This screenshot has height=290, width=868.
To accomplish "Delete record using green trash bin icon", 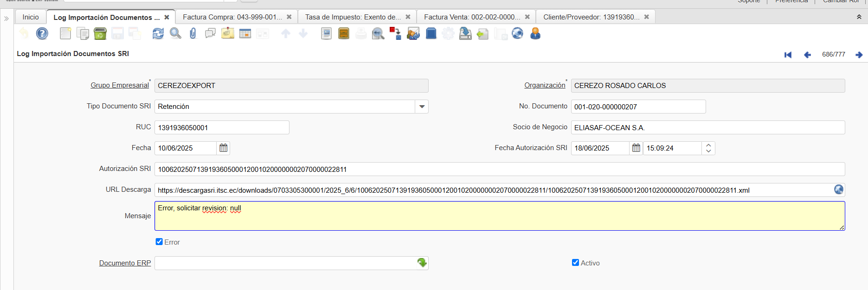I will (x=100, y=33).
